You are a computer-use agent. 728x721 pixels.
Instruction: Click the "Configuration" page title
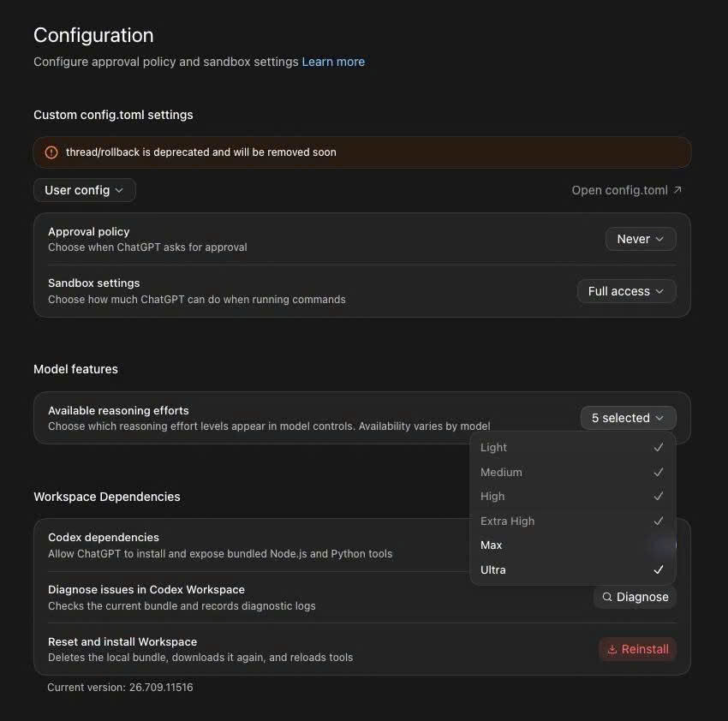pyautogui.click(x=93, y=35)
